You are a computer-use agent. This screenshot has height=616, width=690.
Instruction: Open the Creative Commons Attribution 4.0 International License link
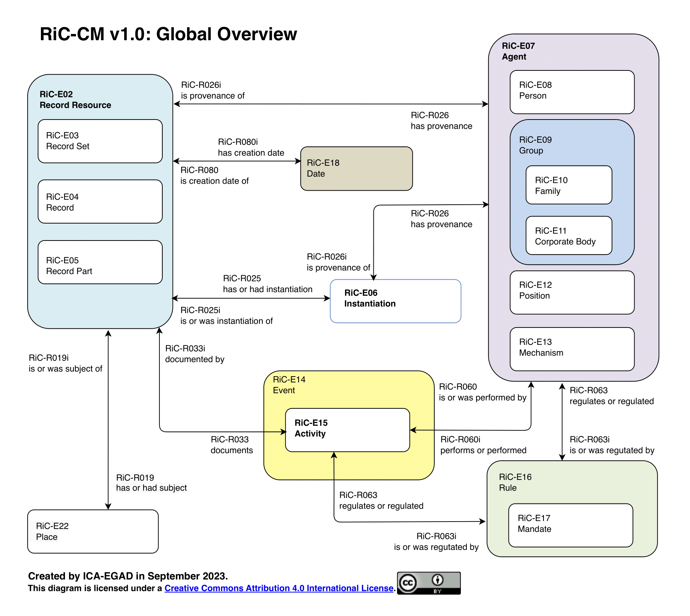pos(279,588)
